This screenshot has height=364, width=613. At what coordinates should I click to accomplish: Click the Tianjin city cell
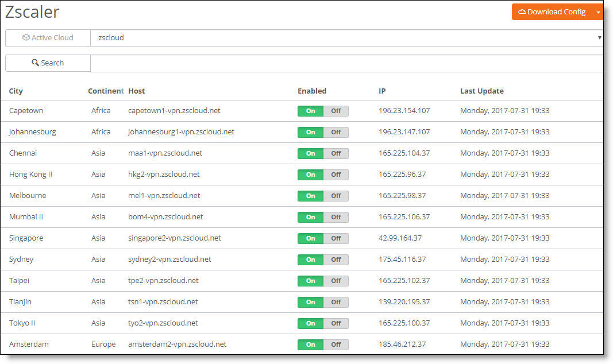[20, 301]
